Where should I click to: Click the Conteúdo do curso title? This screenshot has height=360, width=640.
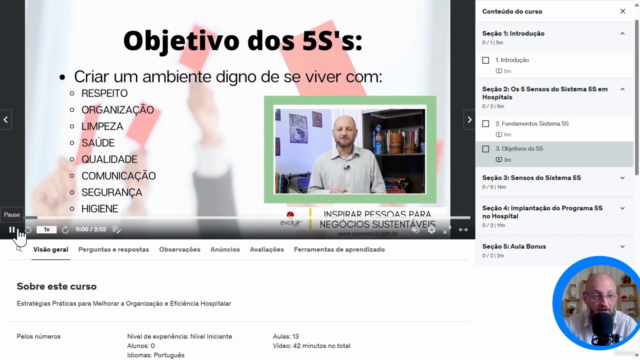[x=512, y=11]
